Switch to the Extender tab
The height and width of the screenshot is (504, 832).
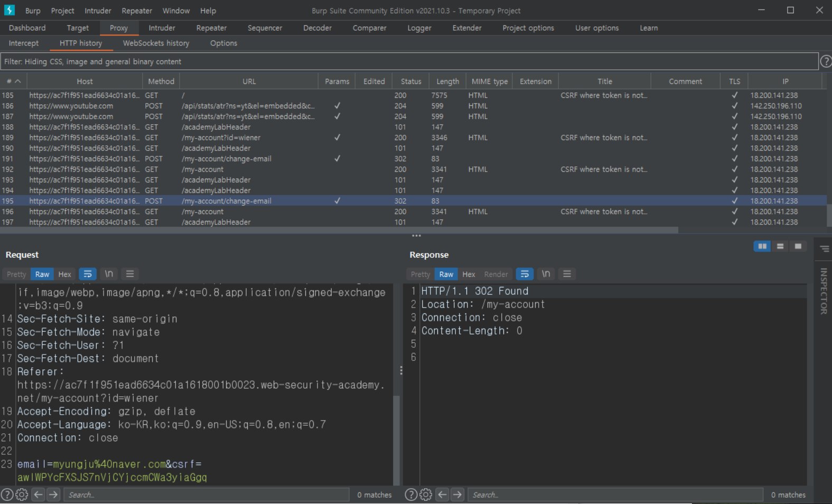point(467,28)
